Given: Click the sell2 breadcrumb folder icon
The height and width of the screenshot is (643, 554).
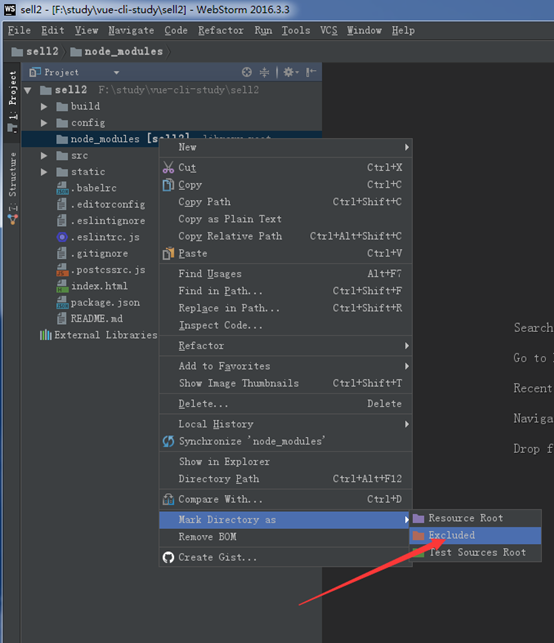Looking at the screenshot, I should pos(17,52).
